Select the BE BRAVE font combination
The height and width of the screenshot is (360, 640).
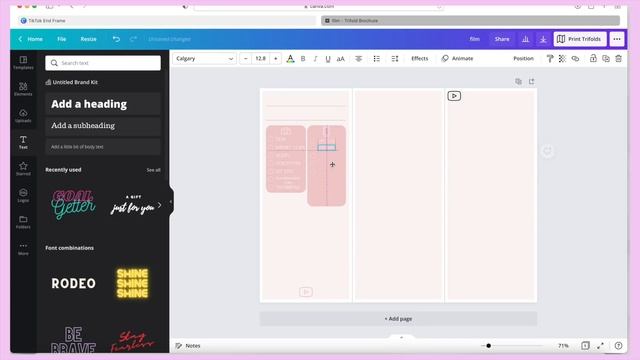click(73, 340)
